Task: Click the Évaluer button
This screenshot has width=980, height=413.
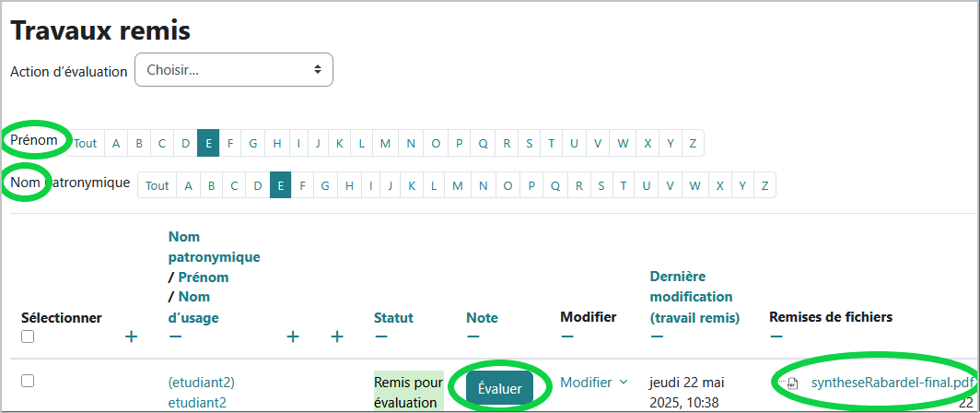Action: (499, 389)
